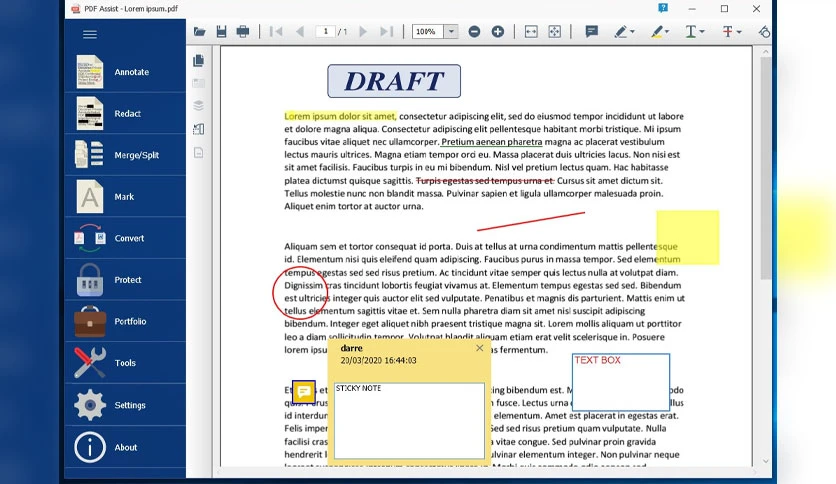Go to the previous page
The image size is (836, 484).
tap(300, 31)
